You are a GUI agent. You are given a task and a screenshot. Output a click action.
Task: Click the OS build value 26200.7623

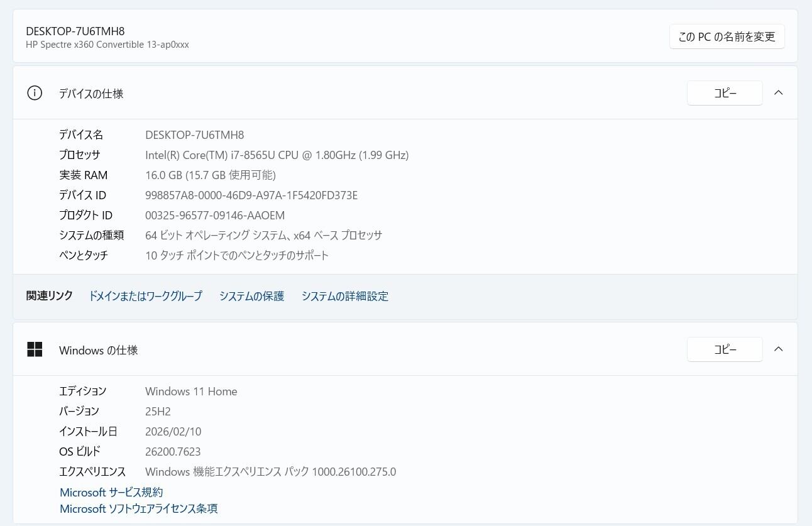[173, 451]
